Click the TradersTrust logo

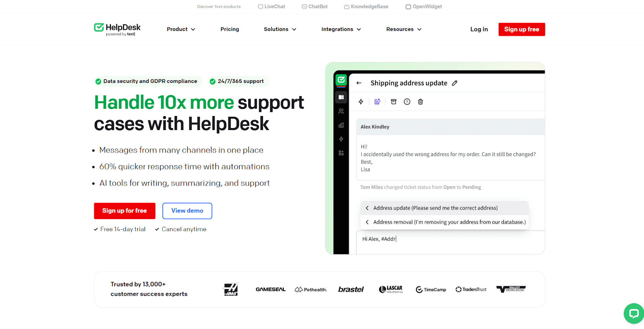click(471, 289)
